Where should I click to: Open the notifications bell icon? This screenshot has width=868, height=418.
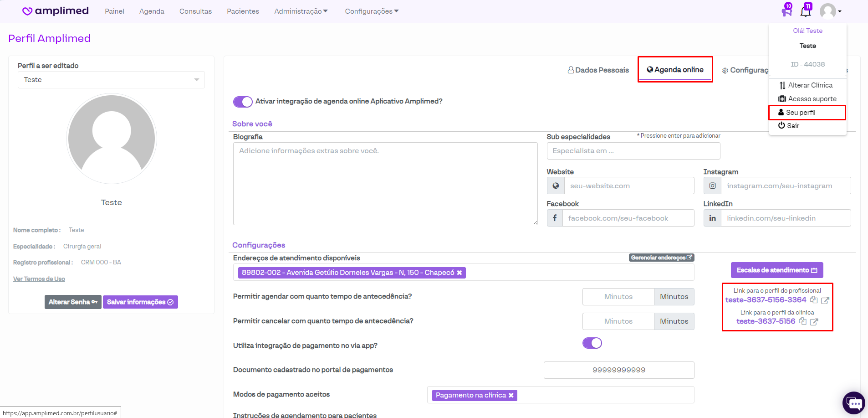805,11
